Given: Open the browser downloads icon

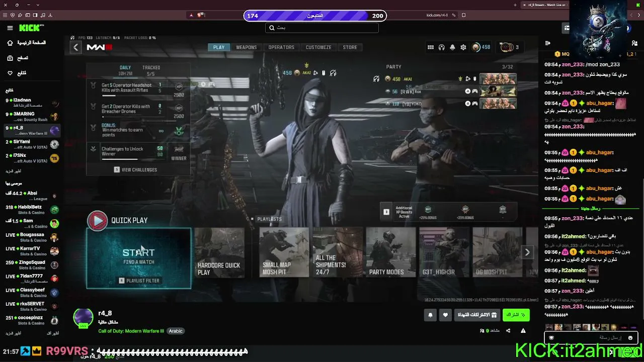Looking at the screenshot, I should pyautogui.click(x=50, y=15).
